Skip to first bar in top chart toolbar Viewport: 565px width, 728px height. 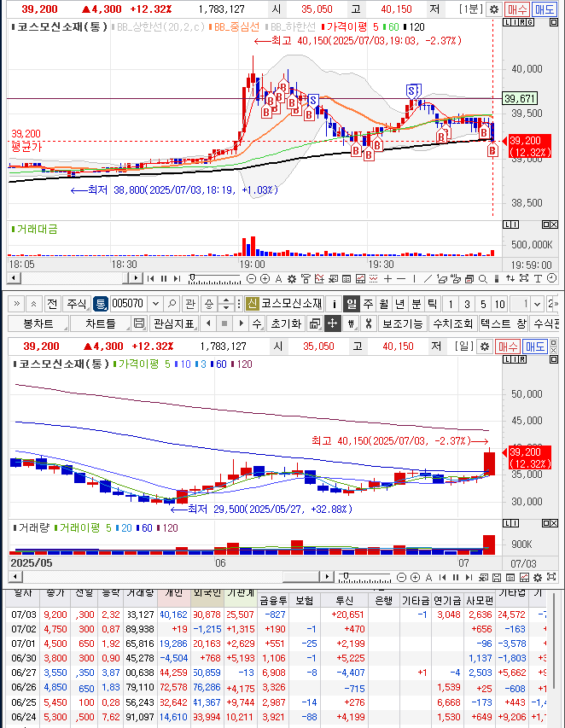tap(150, 278)
